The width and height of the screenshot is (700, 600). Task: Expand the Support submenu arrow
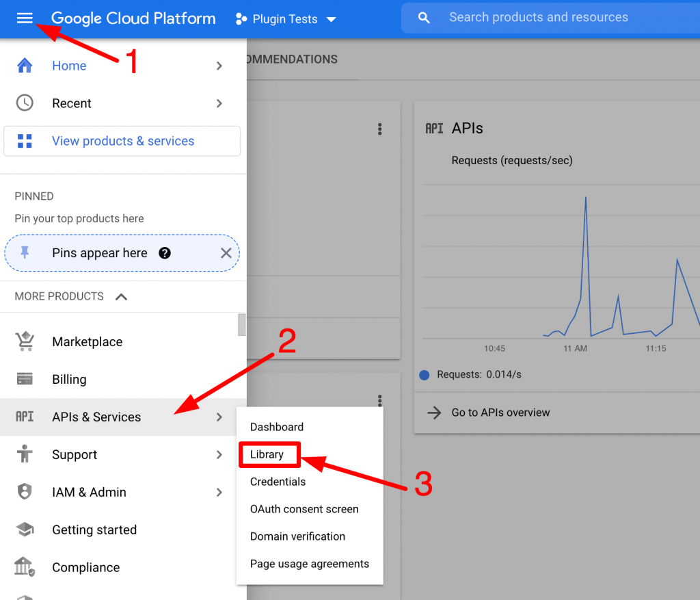click(x=219, y=454)
